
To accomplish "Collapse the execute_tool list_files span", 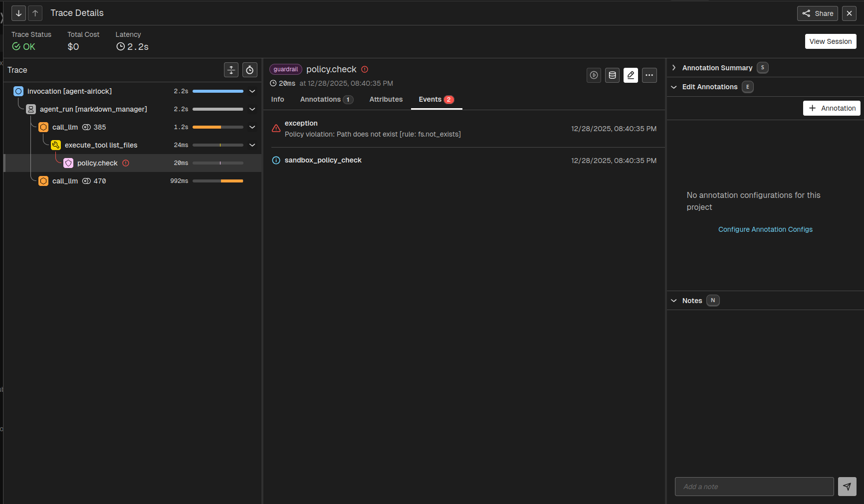I will pos(252,145).
